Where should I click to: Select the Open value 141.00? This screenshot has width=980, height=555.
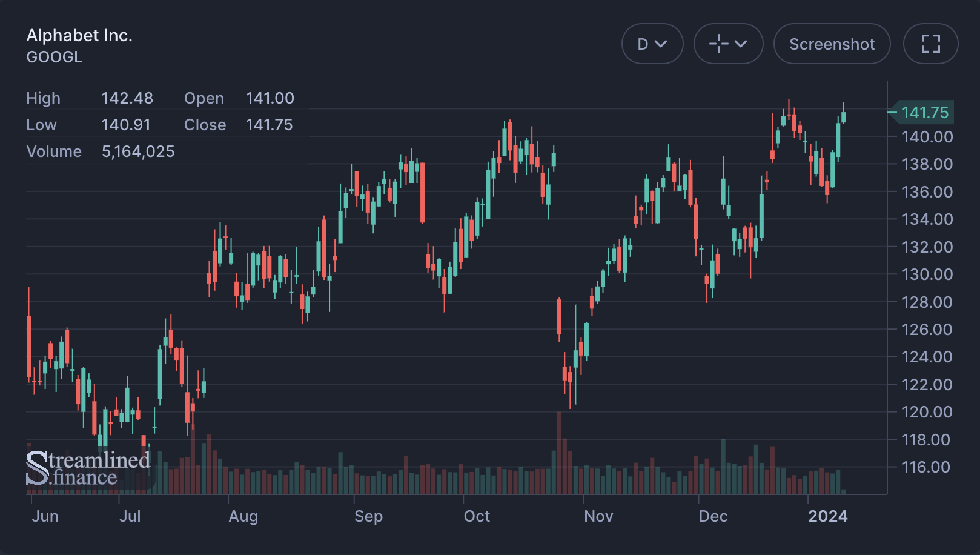coord(270,98)
